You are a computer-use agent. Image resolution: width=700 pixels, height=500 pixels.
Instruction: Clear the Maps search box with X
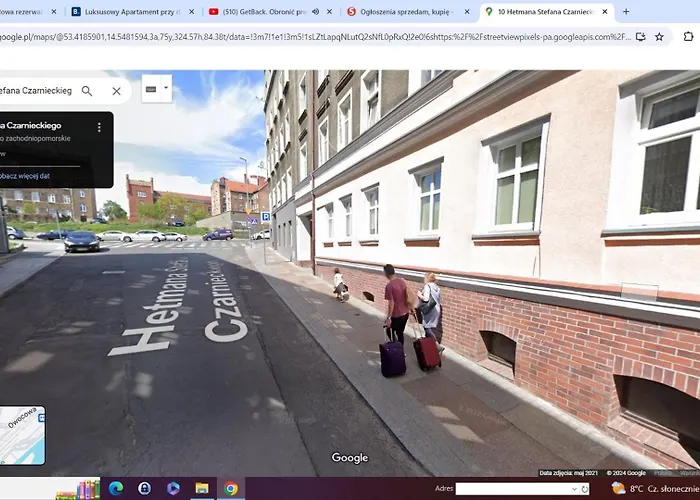[117, 91]
